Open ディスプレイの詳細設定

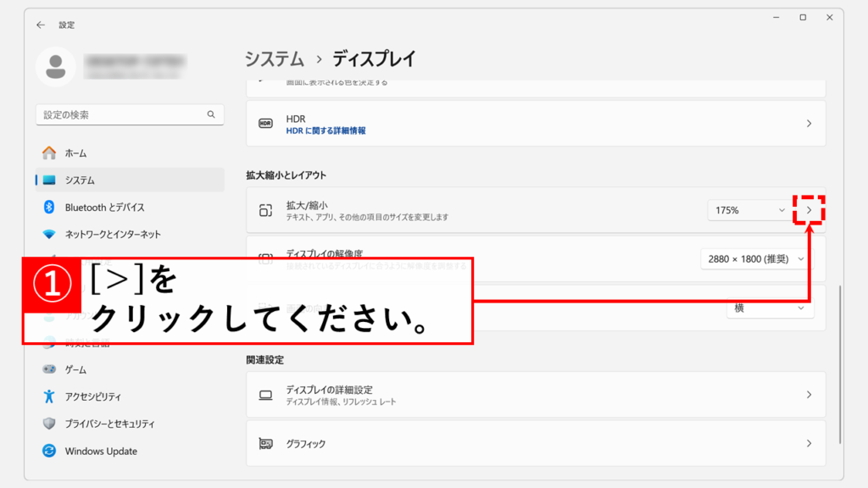point(535,395)
